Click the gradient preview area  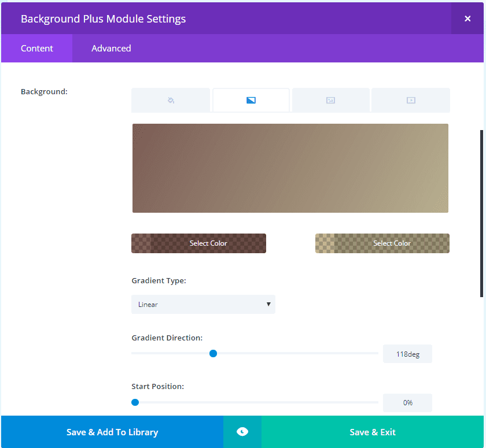tap(290, 168)
